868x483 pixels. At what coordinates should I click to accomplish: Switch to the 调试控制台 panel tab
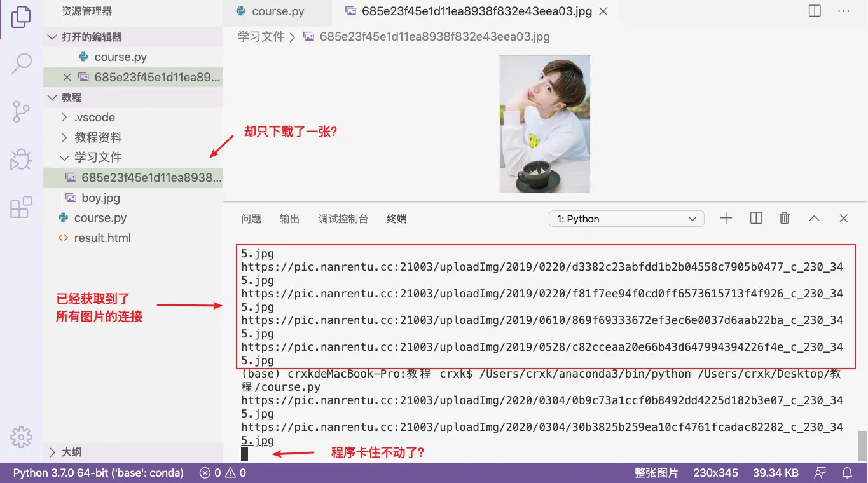[343, 219]
